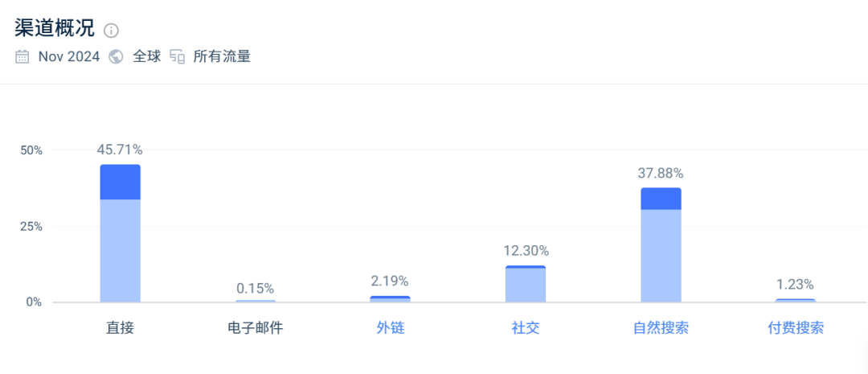The width and height of the screenshot is (868, 374).
Task: Click the calendar icon before Nov 2024
Action: pos(23,57)
